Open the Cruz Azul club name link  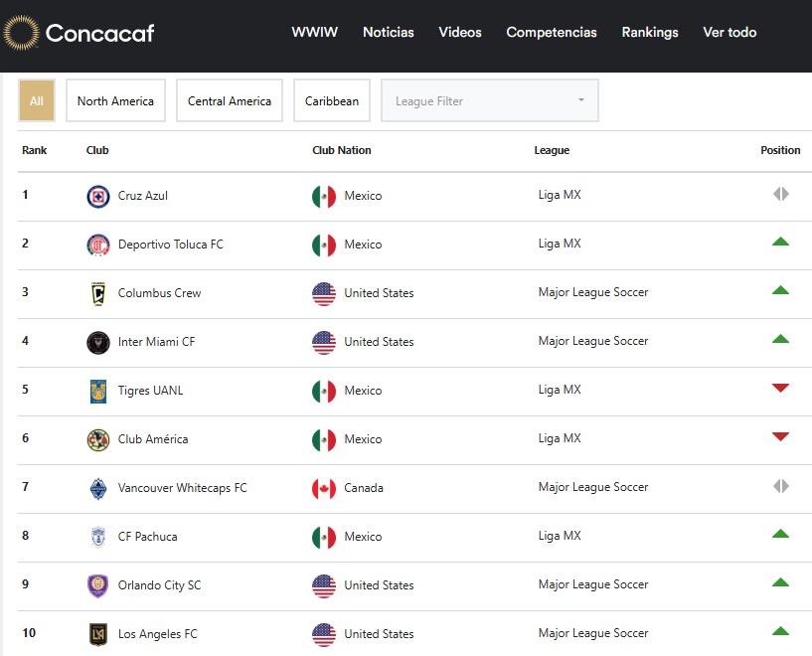pos(143,196)
